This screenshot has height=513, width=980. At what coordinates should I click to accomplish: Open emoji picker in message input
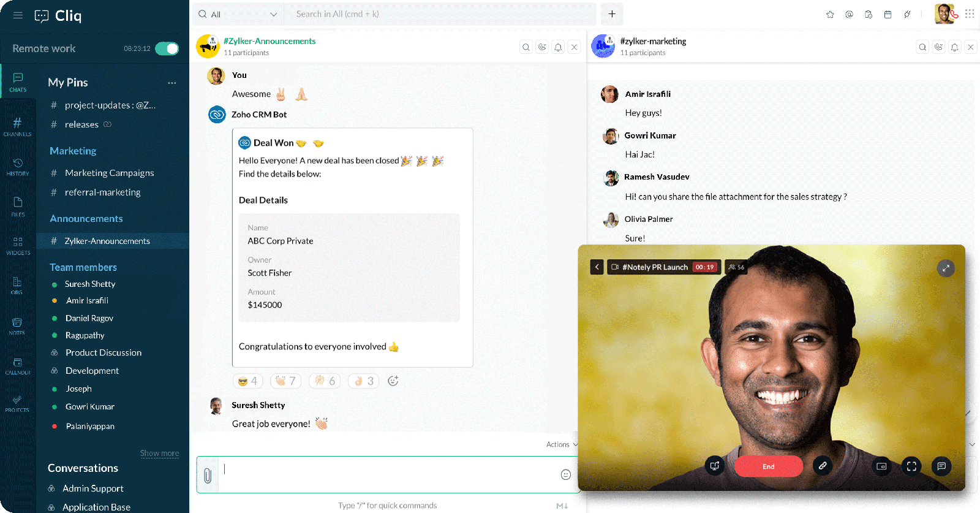pyautogui.click(x=566, y=474)
